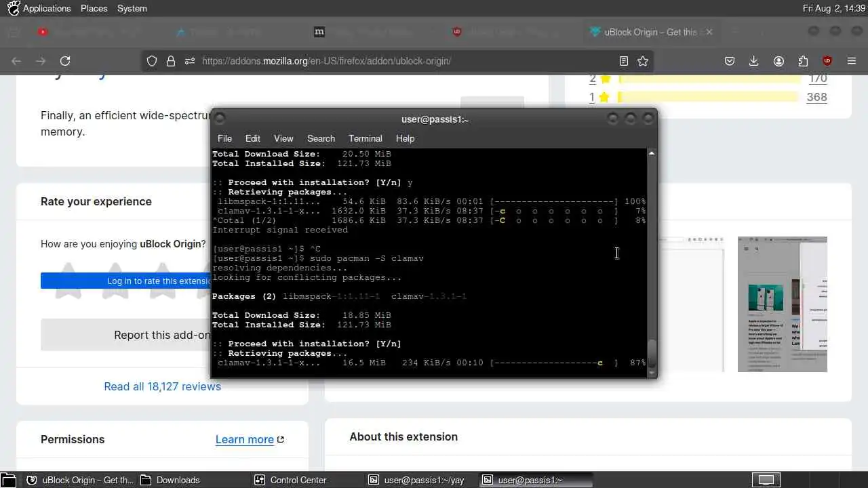Bookmark this page with the star icon
Viewport: 868px width, 488px height.
(x=643, y=61)
